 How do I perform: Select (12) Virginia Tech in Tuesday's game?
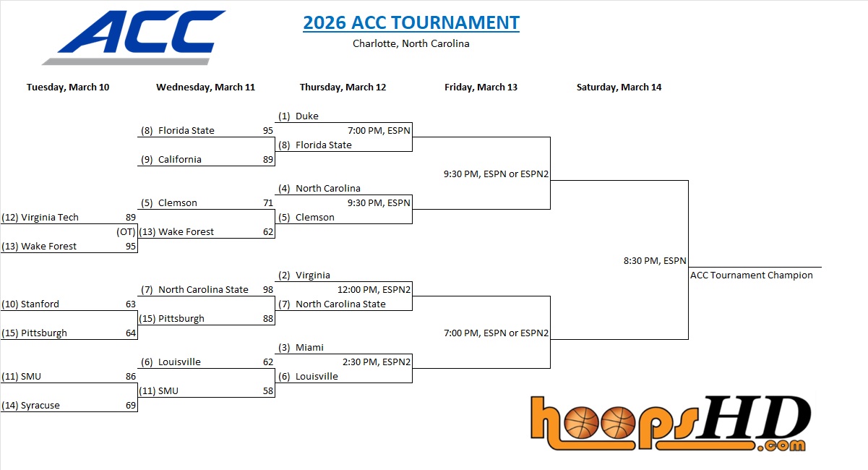click(40, 217)
